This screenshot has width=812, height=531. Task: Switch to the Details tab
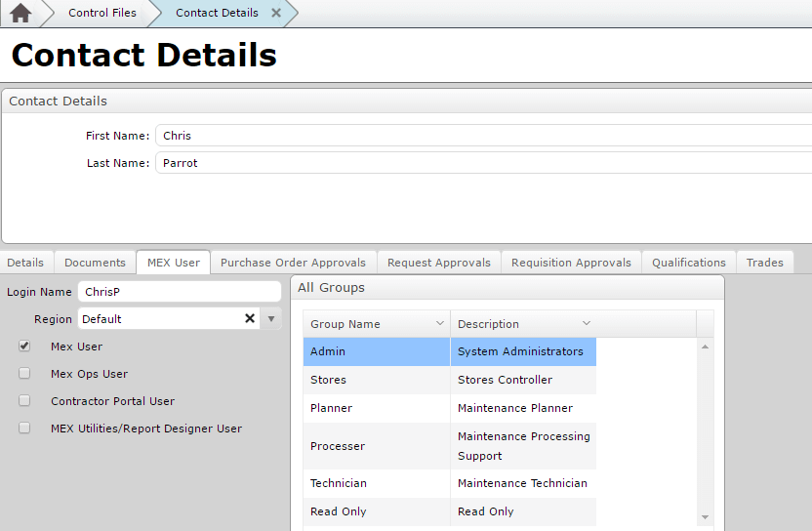point(25,263)
